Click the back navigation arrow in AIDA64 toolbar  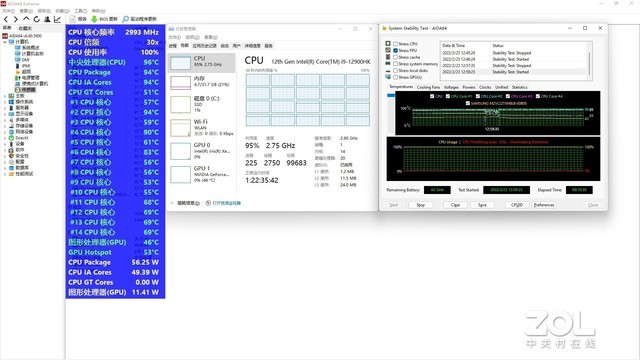(6, 19)
